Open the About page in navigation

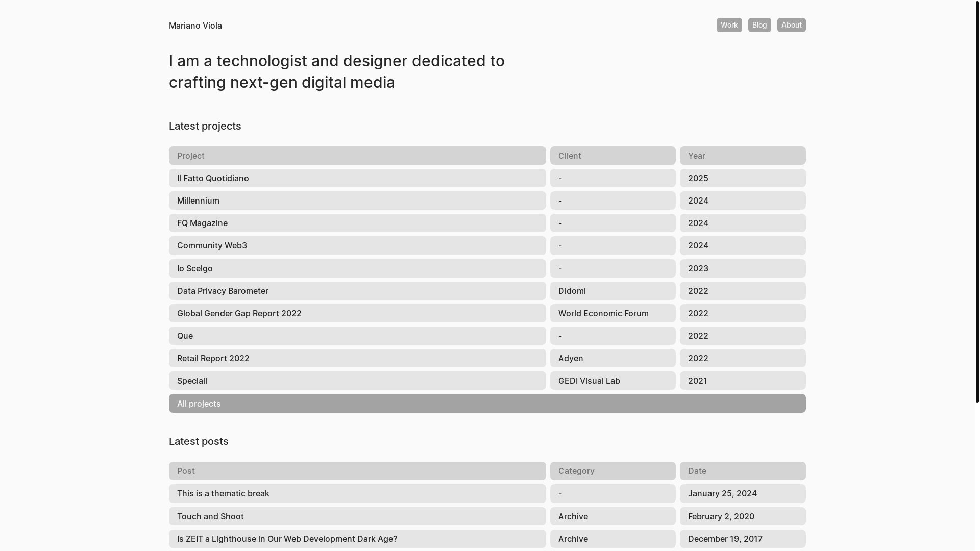coord(791,25)
